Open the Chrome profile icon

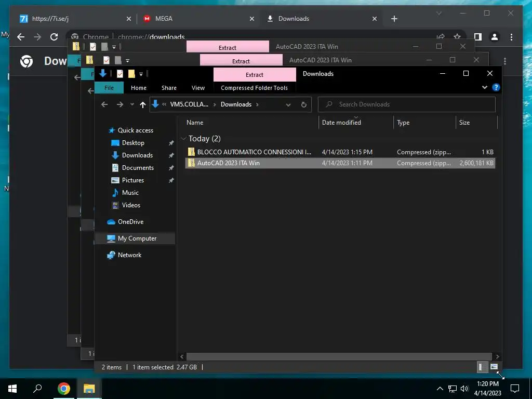pos(495,37)
